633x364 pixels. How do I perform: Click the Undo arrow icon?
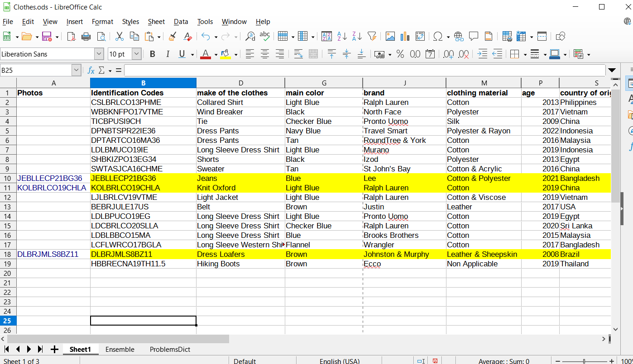coord(206,37)
